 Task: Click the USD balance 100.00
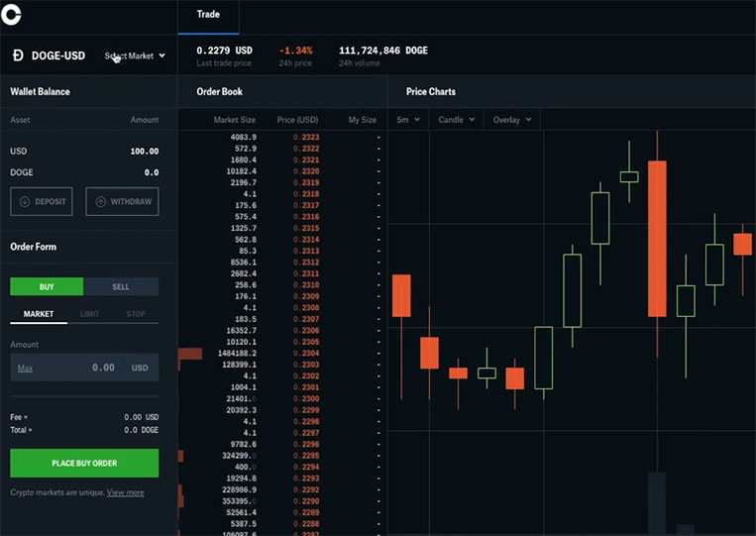click(144, 152)
